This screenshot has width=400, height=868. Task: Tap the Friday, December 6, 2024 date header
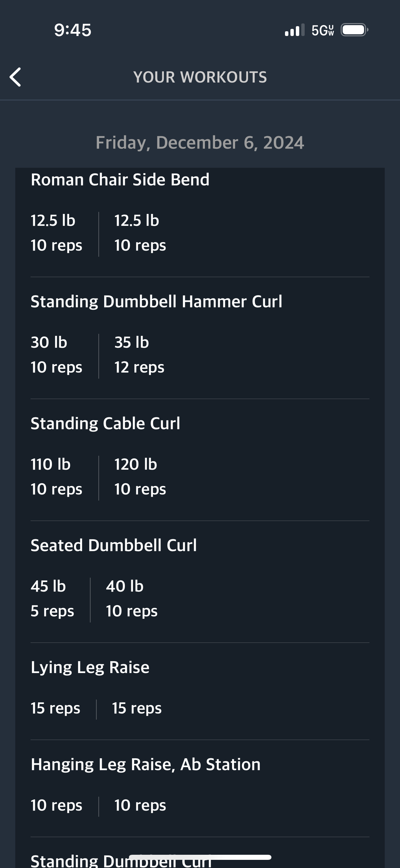click(x=200, y=143)
